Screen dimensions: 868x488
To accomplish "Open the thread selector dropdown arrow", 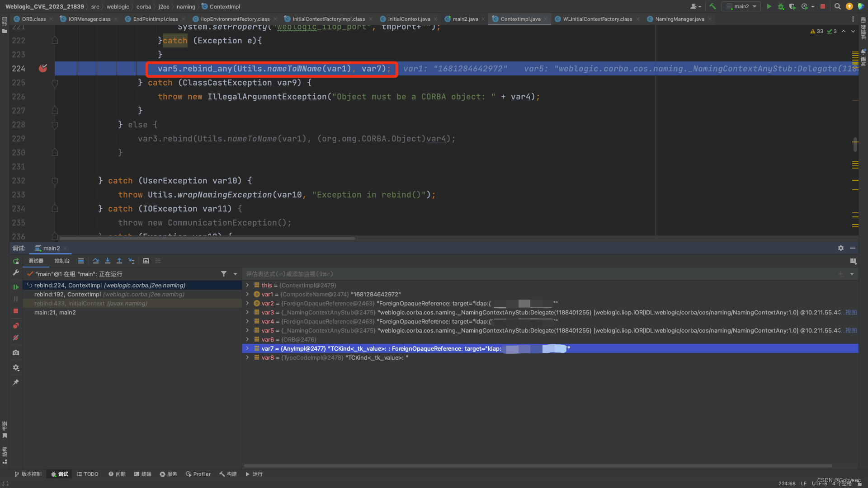I will click(235, 274).
